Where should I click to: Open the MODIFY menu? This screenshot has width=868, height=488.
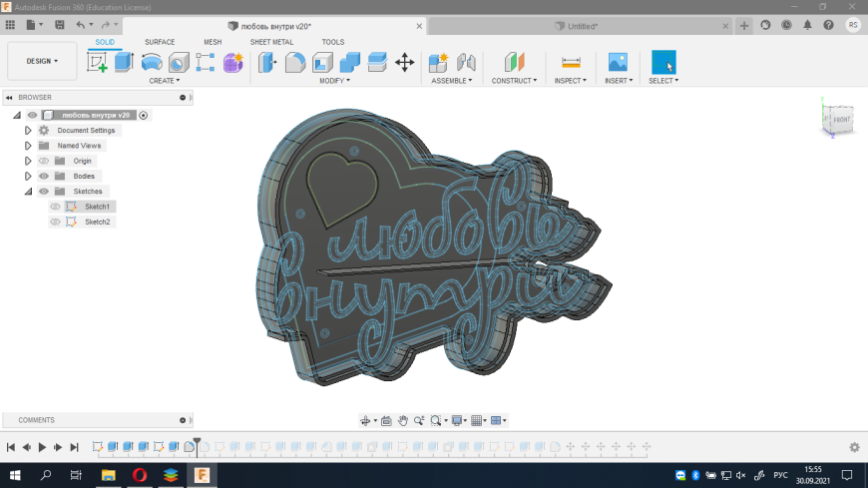coord(334,81)
